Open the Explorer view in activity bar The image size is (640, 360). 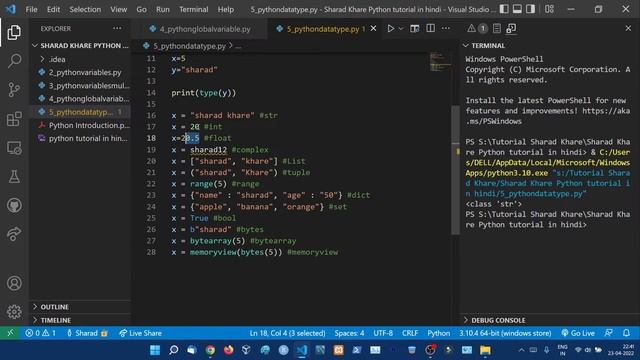(14, 32)
